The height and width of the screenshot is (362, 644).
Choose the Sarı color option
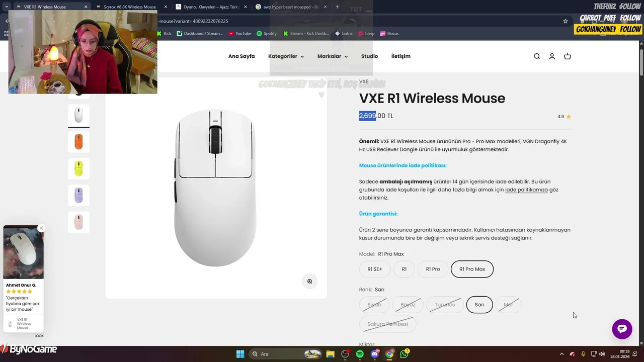[479, 305]
